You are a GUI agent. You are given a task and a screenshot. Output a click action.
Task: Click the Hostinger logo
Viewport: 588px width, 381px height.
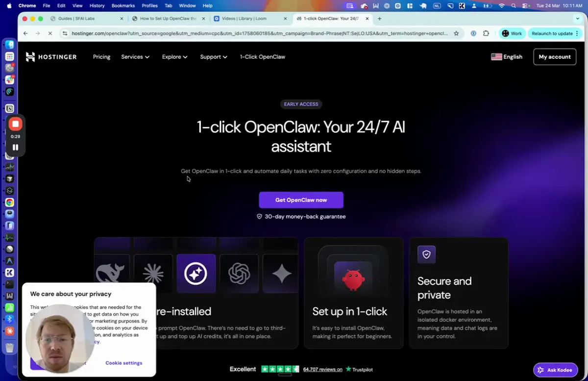click(x=51, y=56)
